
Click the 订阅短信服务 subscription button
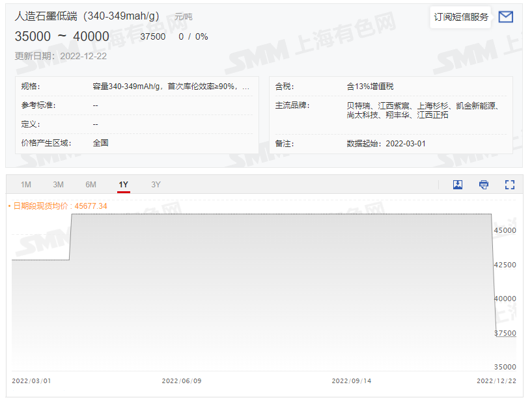click(x=460, y=17)
